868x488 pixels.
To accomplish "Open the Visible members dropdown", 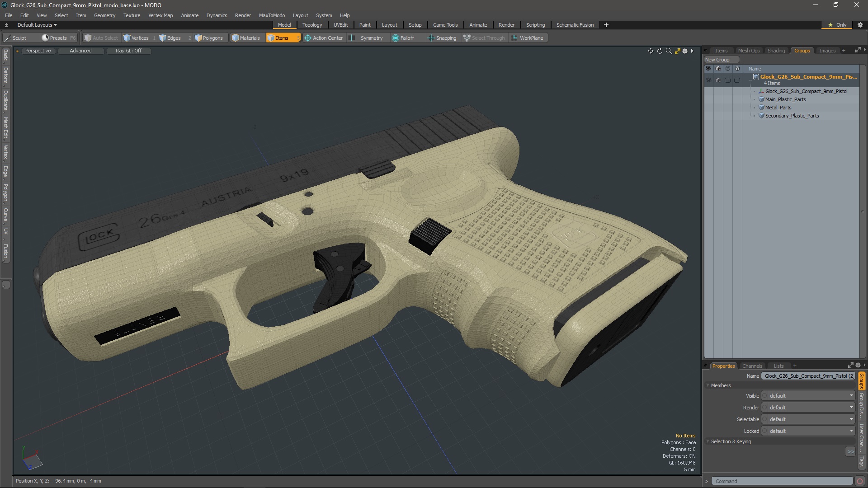I will point(808,396).
